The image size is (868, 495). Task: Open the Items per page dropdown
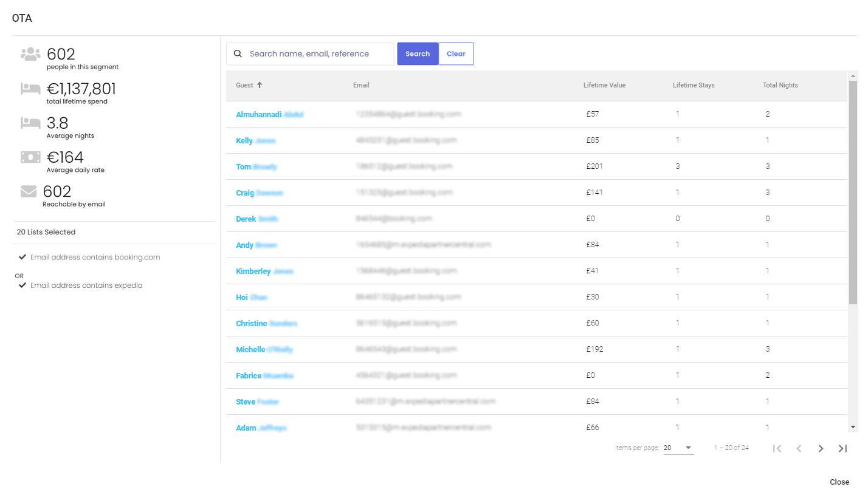[x=678, y=448]
